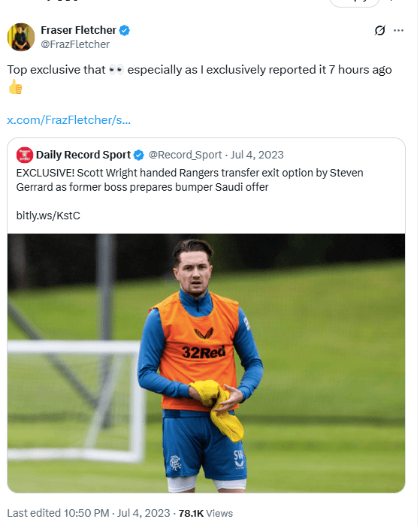Open the bitly.ws/KstC link
This screenshot has width=420, height=525.
tap(48, 216)
